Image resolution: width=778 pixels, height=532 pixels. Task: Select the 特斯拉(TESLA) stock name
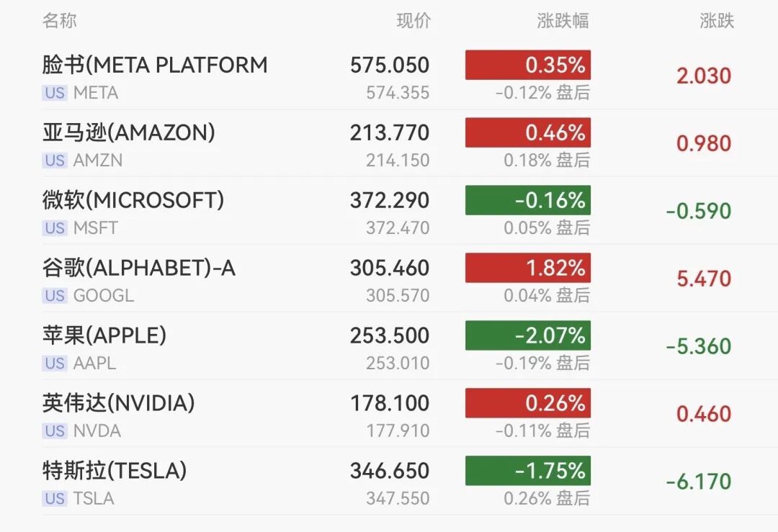tap(115, 471)
